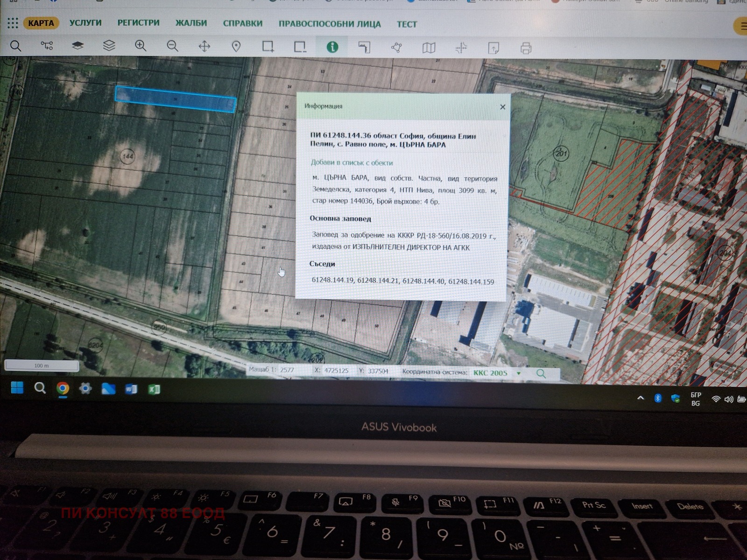
Task: Toggle the green information tool
Action: click(x=332, y=47)
